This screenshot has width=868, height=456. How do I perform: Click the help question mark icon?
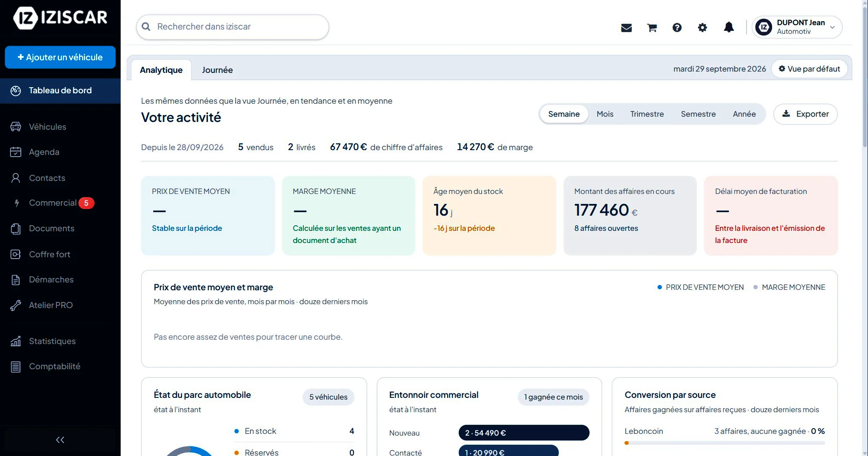677,28
